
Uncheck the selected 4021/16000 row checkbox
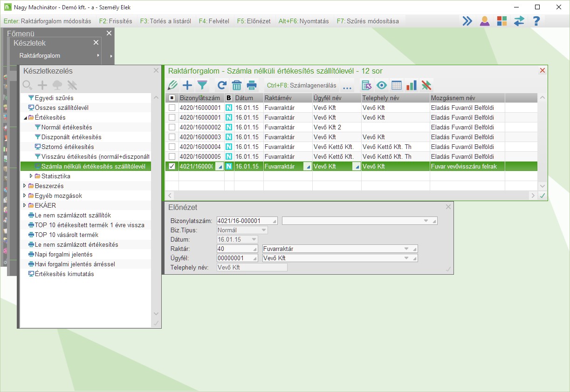[172, 166]
